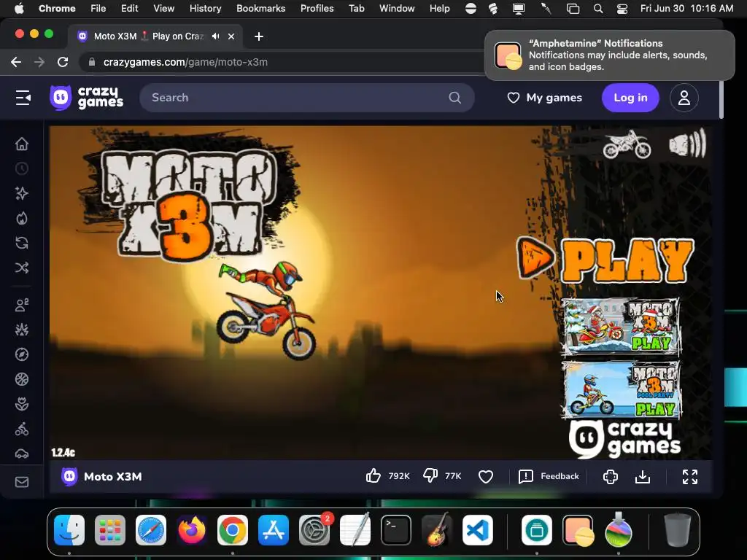Click the puzzle-piece icon in game bar
Screen dimensions: 747x560
[x=611, y=477]
